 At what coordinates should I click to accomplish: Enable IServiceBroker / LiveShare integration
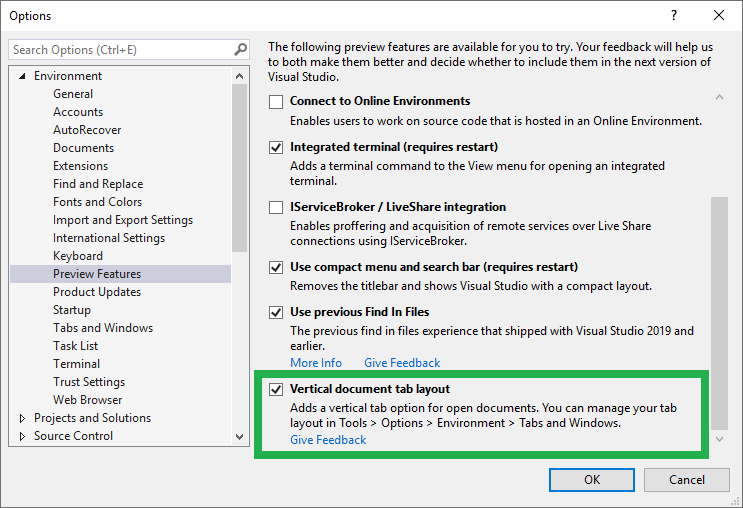click(x=277, y=208)
